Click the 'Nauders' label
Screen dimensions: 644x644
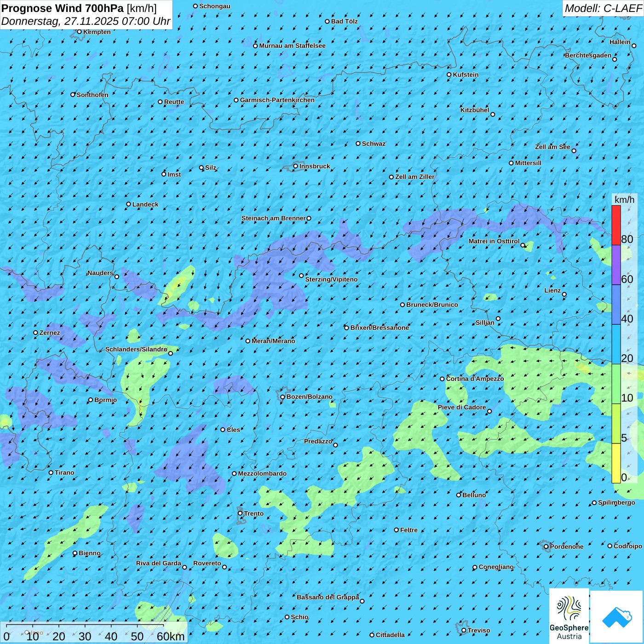tap(100, 273)
